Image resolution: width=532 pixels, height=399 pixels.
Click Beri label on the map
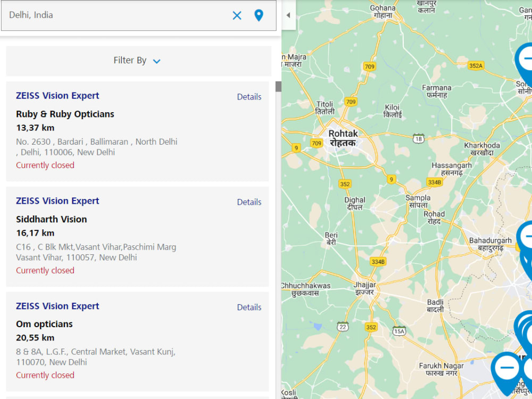tap(331, 238)
